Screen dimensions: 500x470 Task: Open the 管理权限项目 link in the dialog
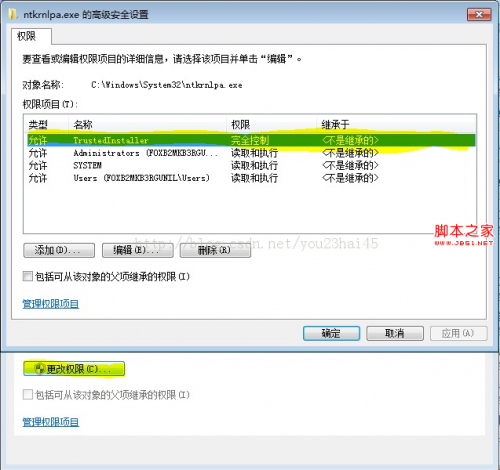tap(51, 304)
